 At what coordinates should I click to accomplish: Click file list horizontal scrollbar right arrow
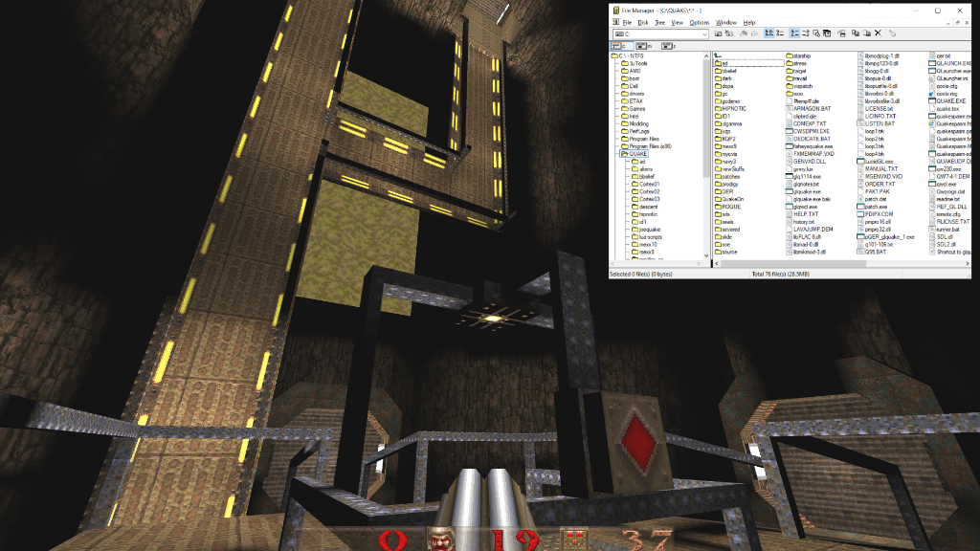point(968,264)
